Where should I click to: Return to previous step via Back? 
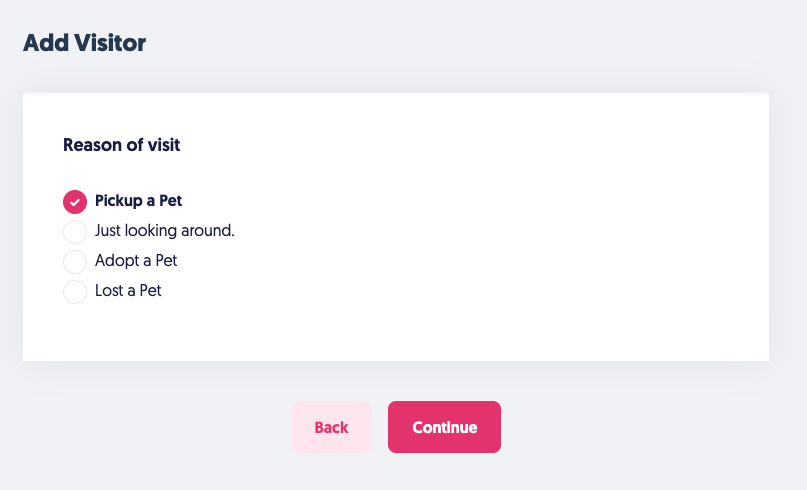(331, 427)
